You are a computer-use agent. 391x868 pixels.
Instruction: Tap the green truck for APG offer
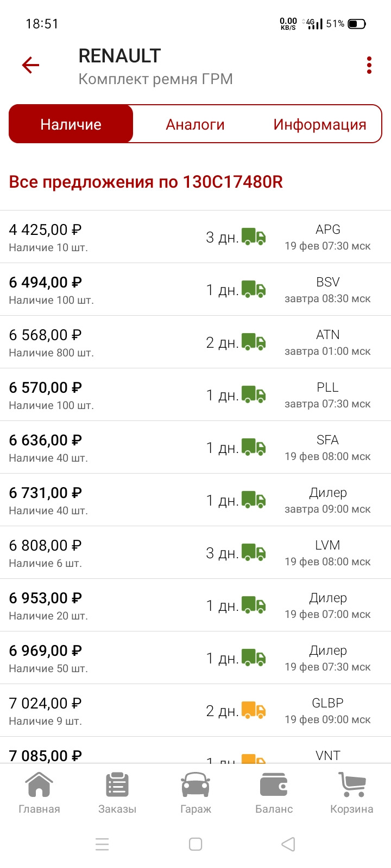click(254, 237)
